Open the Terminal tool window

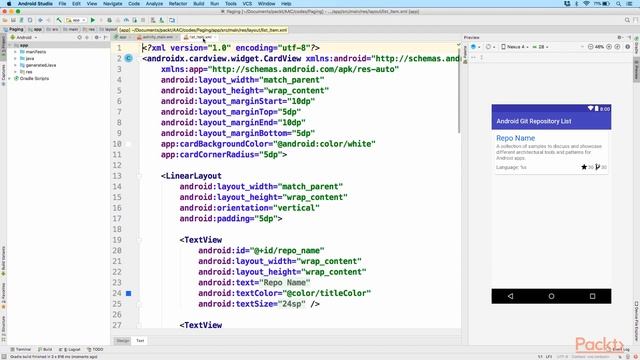(20, 349)
